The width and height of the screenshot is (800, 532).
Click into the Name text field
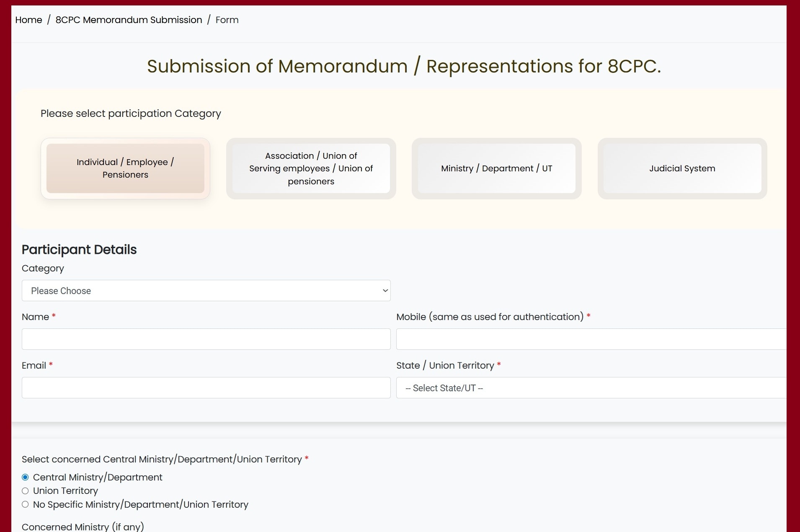click(x=206, y=339)
